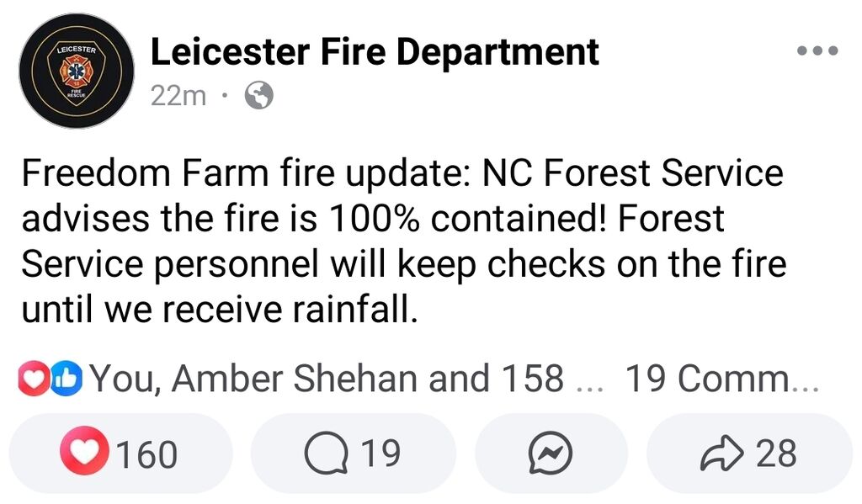This screenshot has width=862, height=504.
Task: Click the small blue thumbs-up reaction icon
Action: 67,378
